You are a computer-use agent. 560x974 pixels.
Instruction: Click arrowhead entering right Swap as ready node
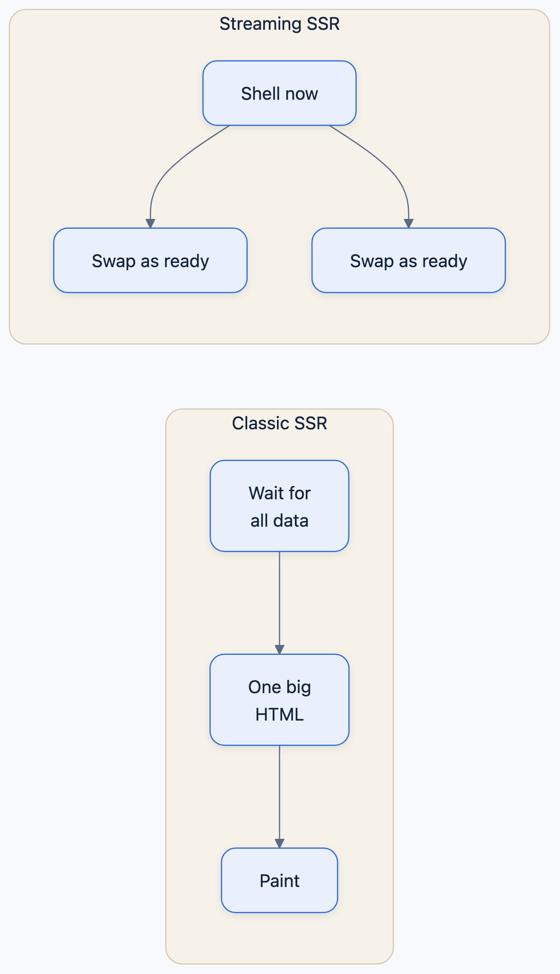point(409,224)
